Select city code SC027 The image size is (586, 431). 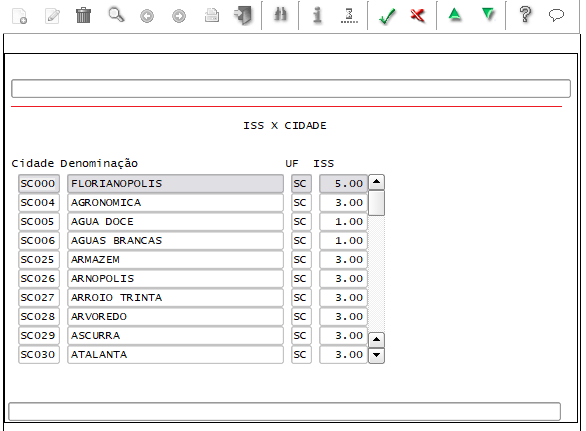tap(39, 298)
